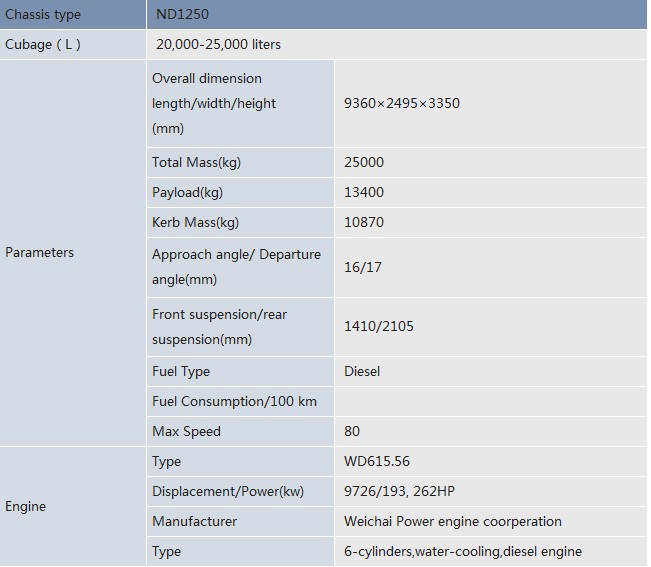Select the 20,000-25,000 liters value
651x567 pixels.
[x=219, y=45]
